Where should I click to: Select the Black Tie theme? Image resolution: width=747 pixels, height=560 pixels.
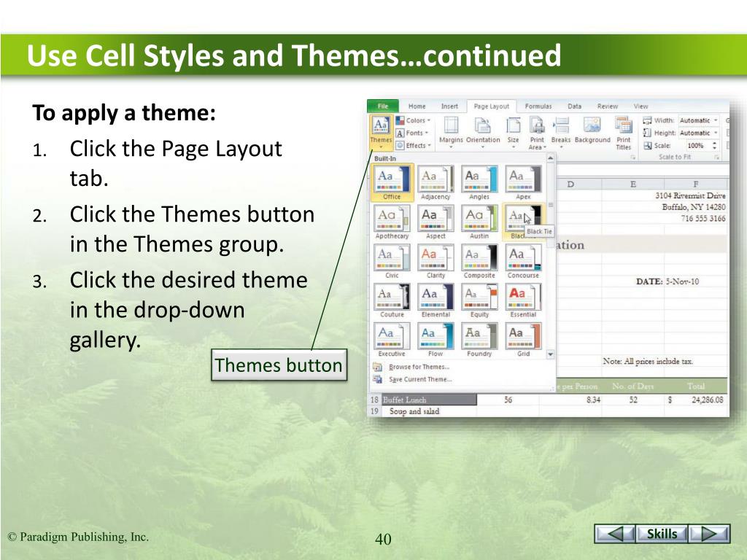(x=523, y=222)
